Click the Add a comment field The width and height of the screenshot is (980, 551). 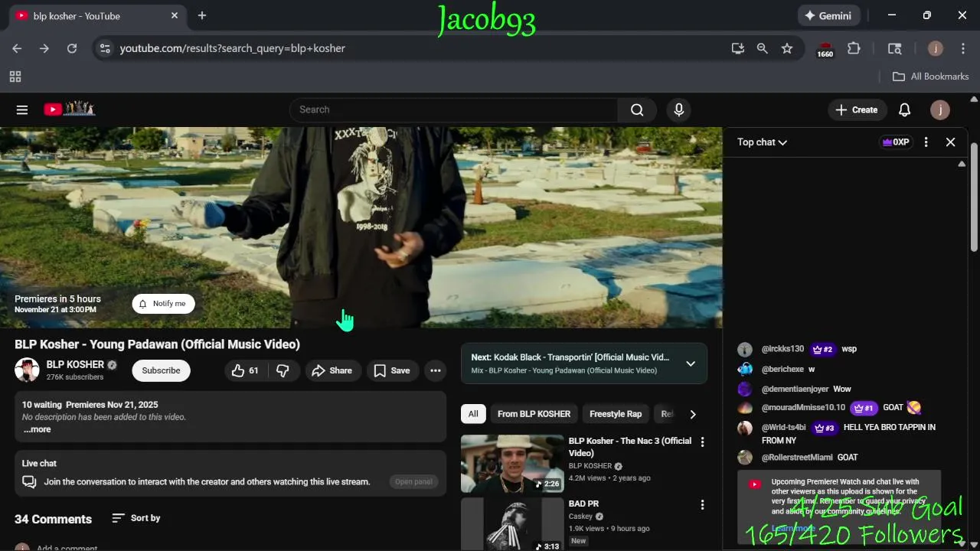67,548
